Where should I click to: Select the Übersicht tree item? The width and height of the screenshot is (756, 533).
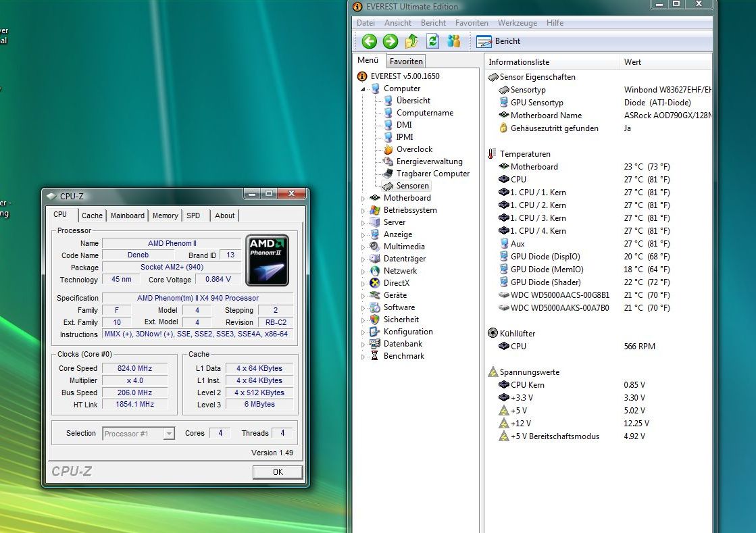413,101
